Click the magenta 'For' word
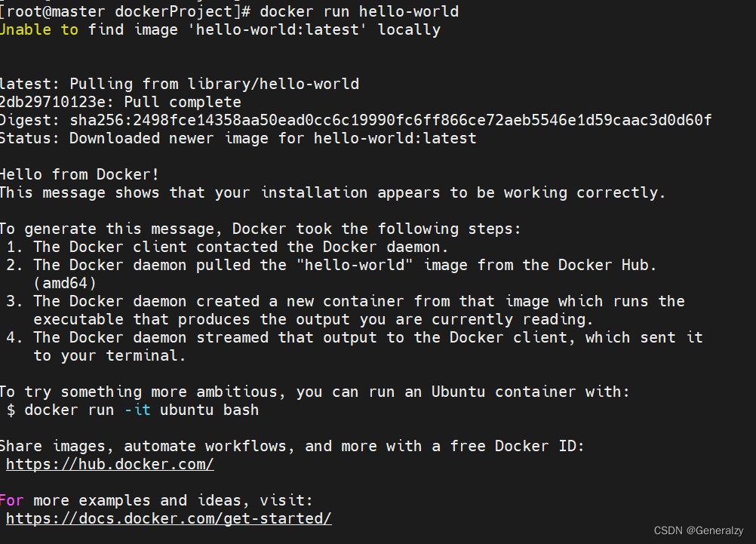This screenshot has height=544, width=756. pos(11,500)
